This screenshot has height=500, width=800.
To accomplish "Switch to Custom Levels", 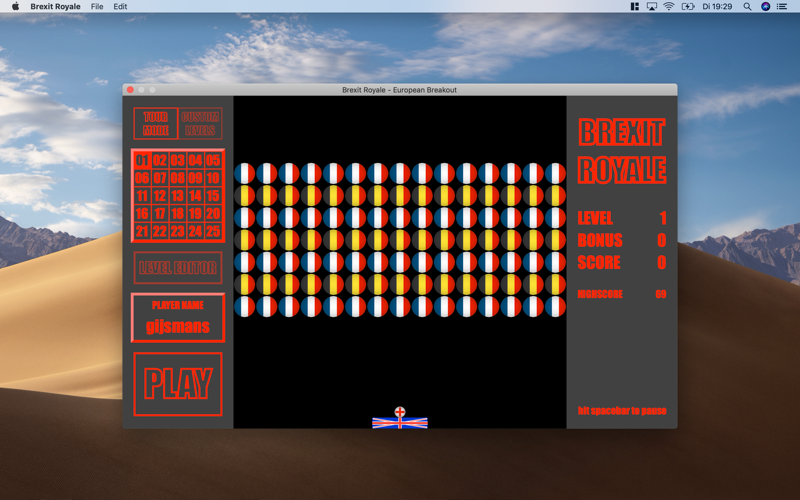I will (200, 123).
